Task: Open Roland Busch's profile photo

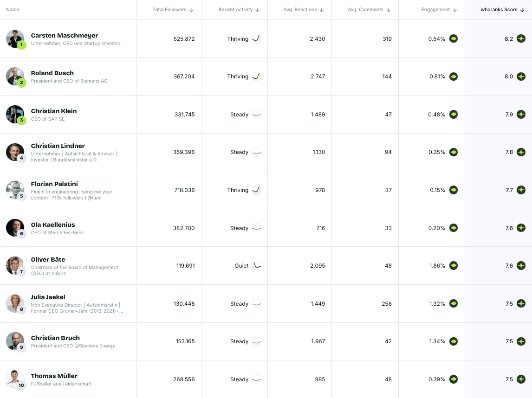Action: coord(15,77)
